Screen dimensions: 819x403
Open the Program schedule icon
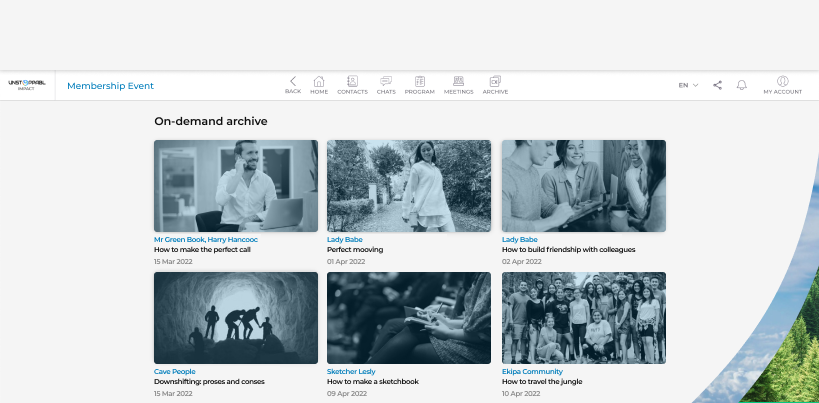coord(420,81)
